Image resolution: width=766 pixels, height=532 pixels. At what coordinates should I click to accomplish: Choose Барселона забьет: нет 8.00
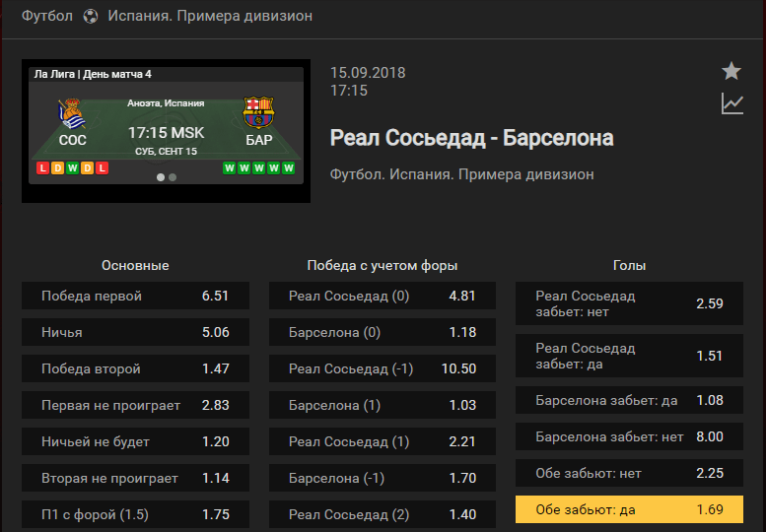coord(629,436)
